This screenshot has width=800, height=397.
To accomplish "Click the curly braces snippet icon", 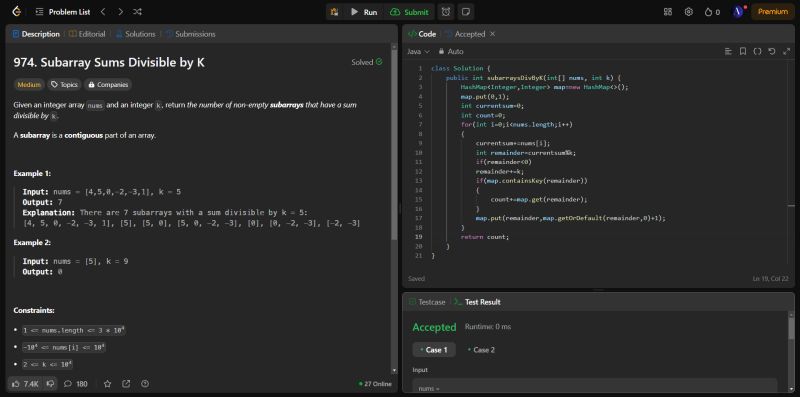I will 757,52.
